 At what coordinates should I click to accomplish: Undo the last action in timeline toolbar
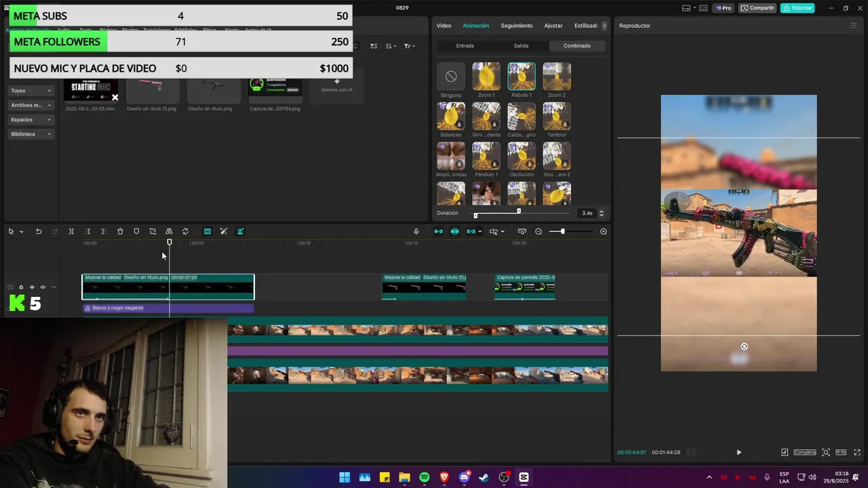tap(39, 232)
